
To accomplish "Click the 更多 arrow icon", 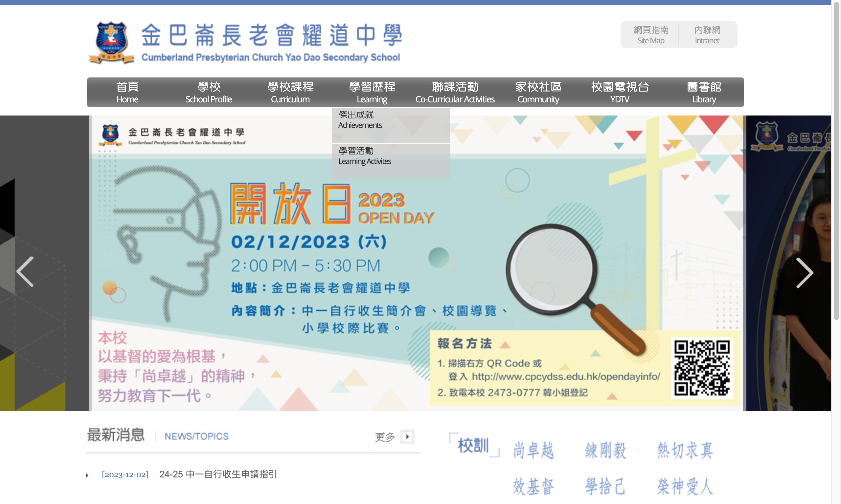I will click(407, 436).
